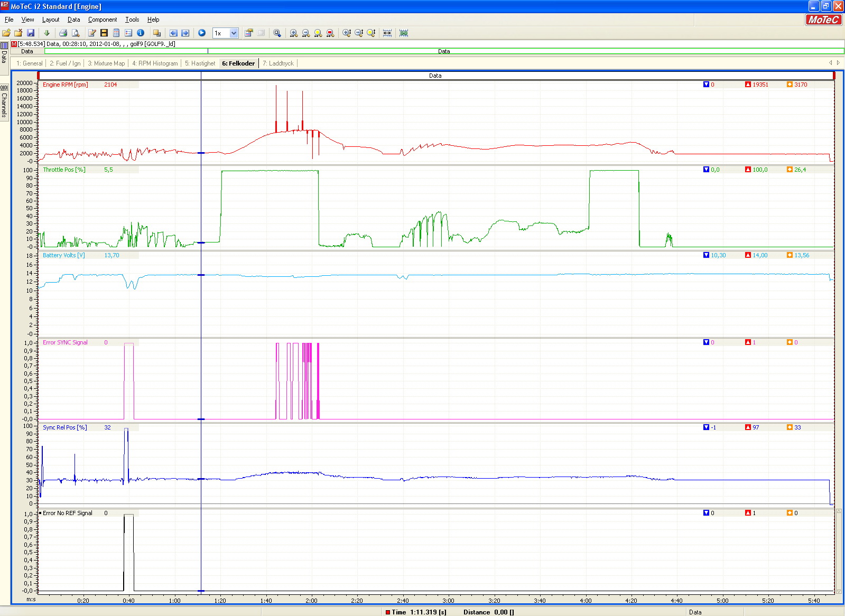Click vertical zoom-out magnifier icon
The height and width of the screenshot is (616, 845).
tap(359, 33)
